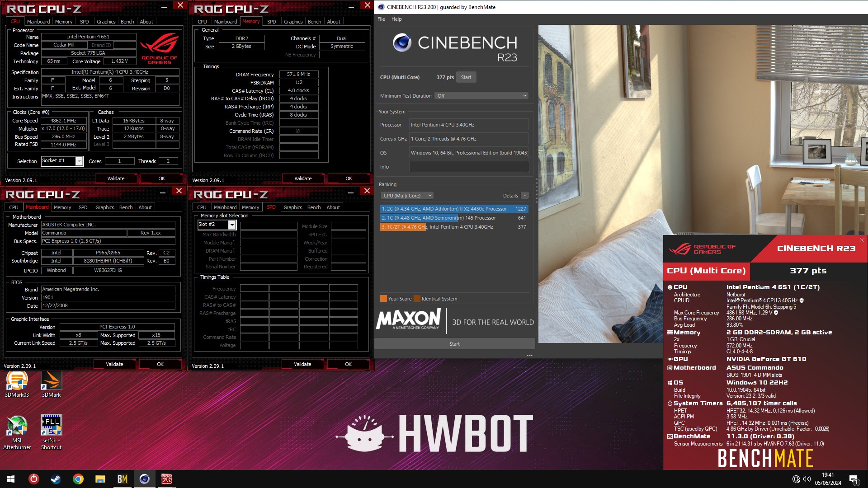Image resolution: width=868 pixels, height=488 pixels.
Task: Click the DRAM Frequency value 571.9 MHz
Action: (298, 74)
